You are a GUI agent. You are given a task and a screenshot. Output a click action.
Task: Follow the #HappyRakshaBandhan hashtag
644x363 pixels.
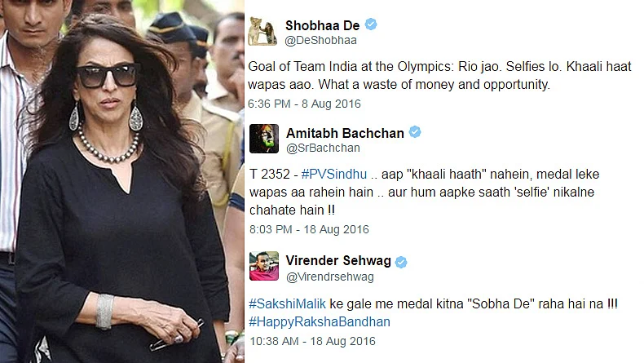(320, 321)
